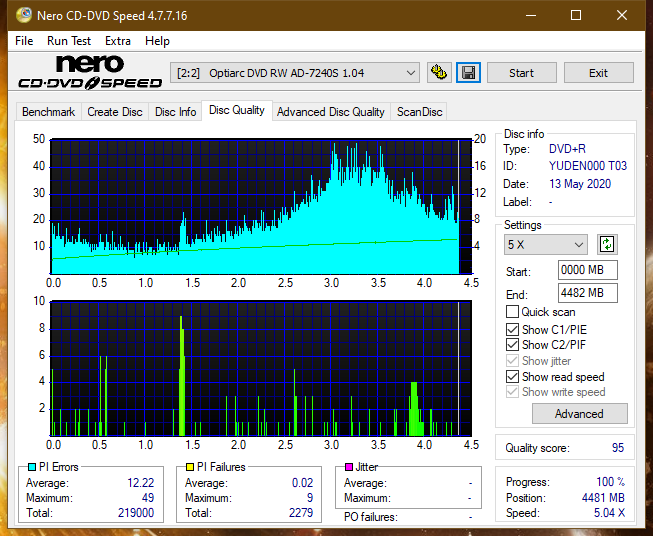
Task: Click the Start position field 0000 MB
Action: 588,270
